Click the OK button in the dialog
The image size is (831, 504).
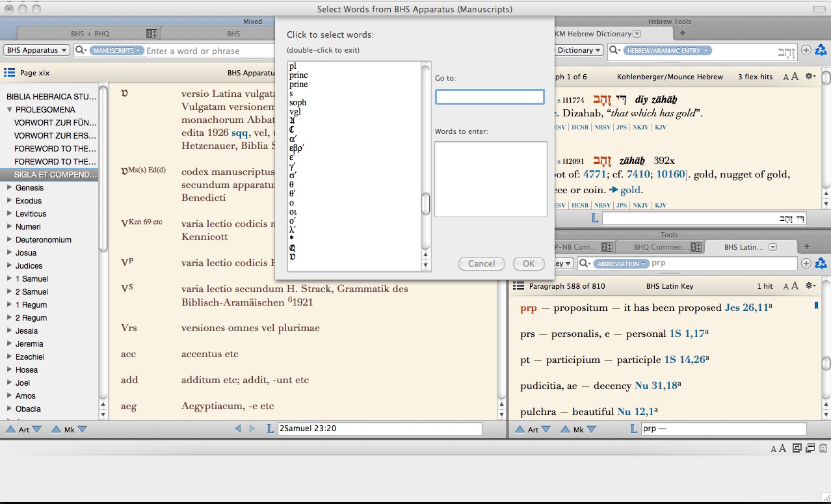click(x=529, y=263)
